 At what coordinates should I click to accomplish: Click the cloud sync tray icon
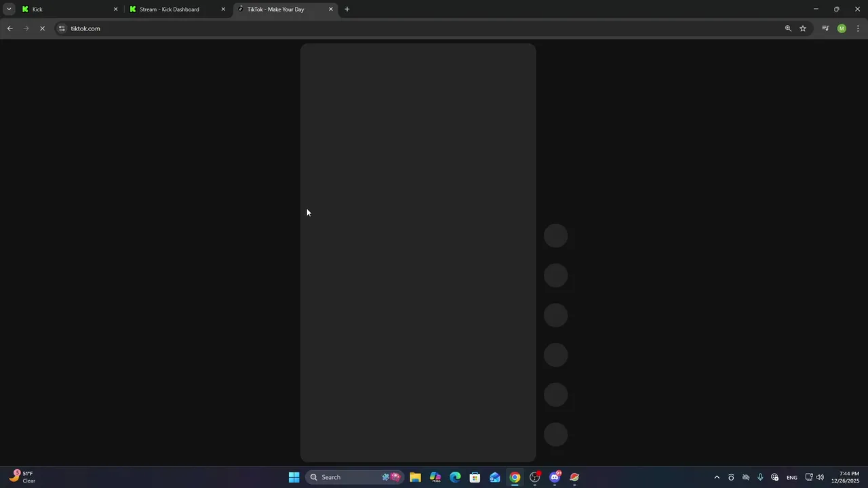pyautogui.click(x=746, y=477)
